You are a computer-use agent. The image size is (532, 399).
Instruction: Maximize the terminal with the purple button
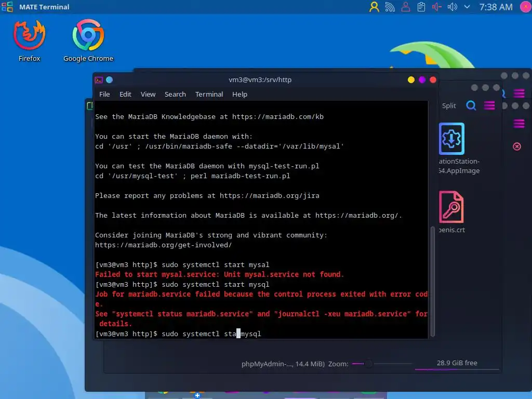pyautogui.click(x=422, y=79)
